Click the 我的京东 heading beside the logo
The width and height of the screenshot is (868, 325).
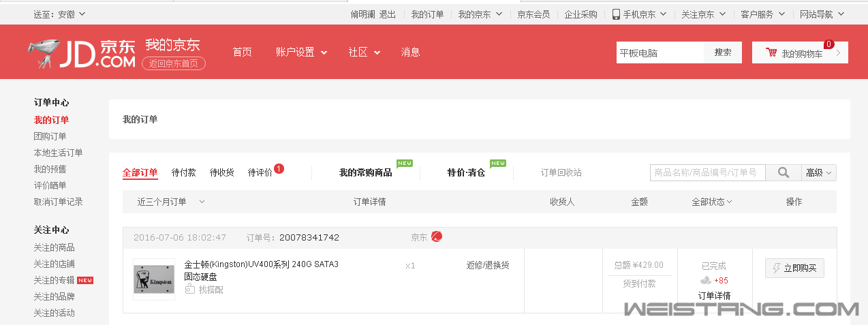(172, 45)
